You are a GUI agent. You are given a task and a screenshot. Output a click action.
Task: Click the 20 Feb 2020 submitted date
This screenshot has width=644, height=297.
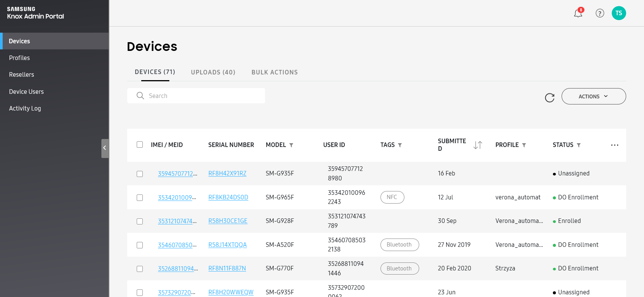[455, 268]
